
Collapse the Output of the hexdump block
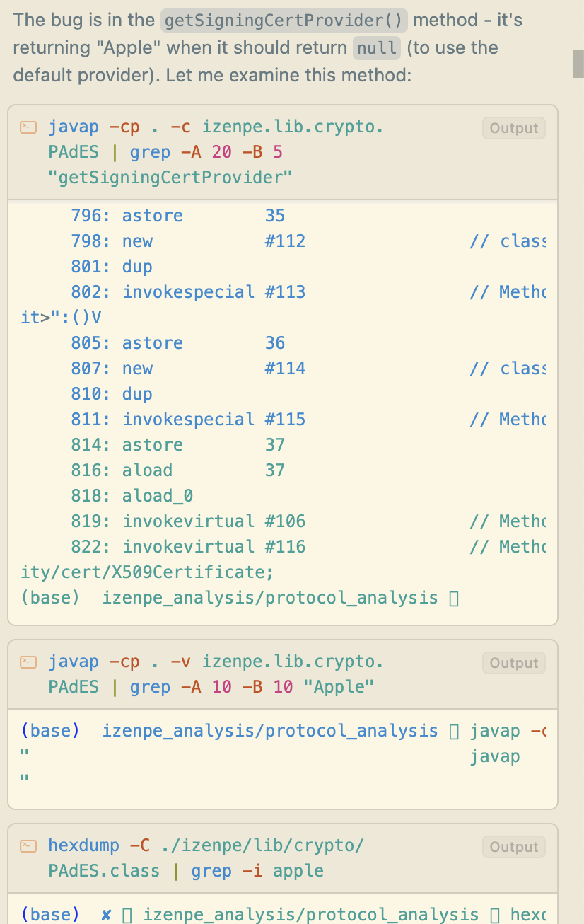(x=513, y=847)
